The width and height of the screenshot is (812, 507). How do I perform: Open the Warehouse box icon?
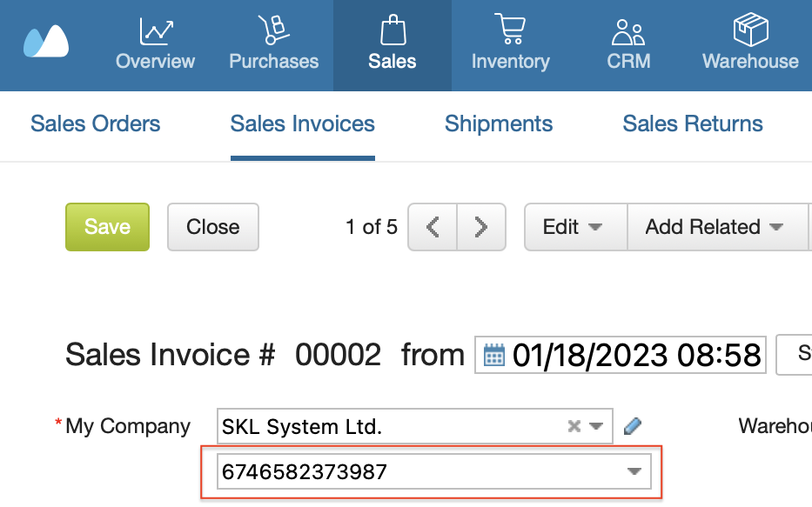pos(751,30)
